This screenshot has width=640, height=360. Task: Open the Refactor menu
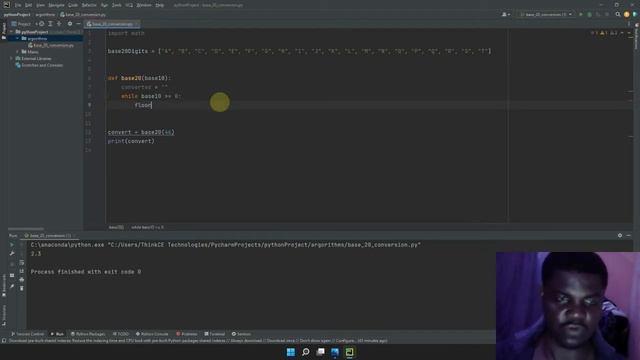pos(89,5)
